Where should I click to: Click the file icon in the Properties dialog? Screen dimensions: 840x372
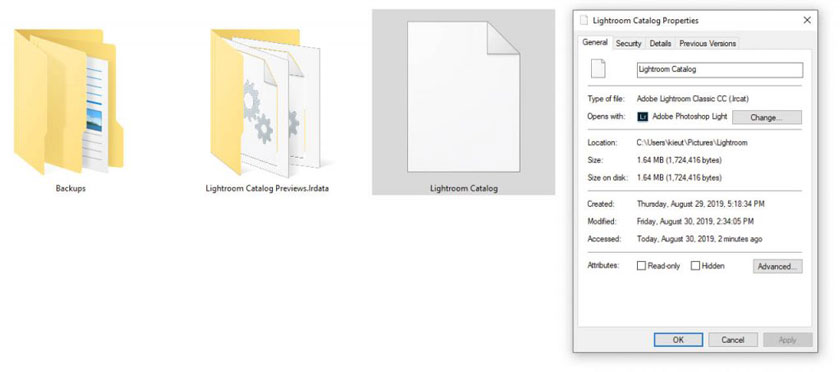tap(598, 69)
